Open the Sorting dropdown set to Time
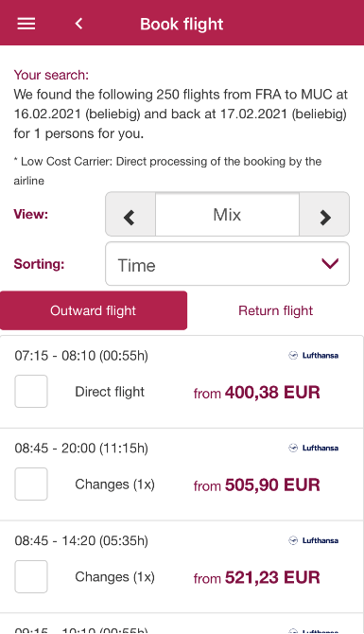This screenshot has height=634, width=364. pyautogui.click(x=227, y=264)
